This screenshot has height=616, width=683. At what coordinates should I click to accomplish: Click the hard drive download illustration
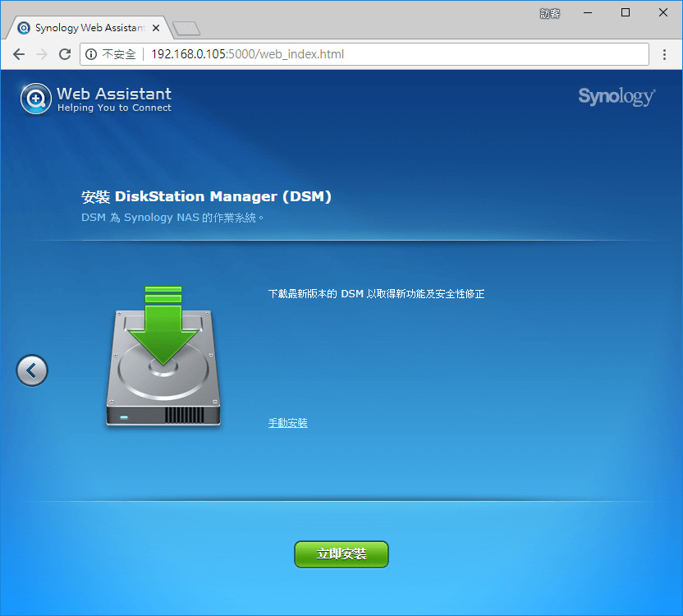point(164,357)
